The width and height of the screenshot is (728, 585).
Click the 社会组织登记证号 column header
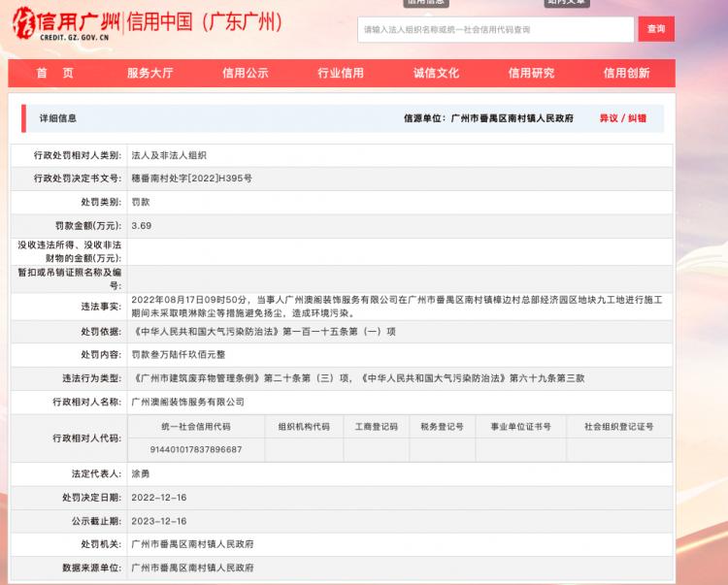tap(619, 426)
